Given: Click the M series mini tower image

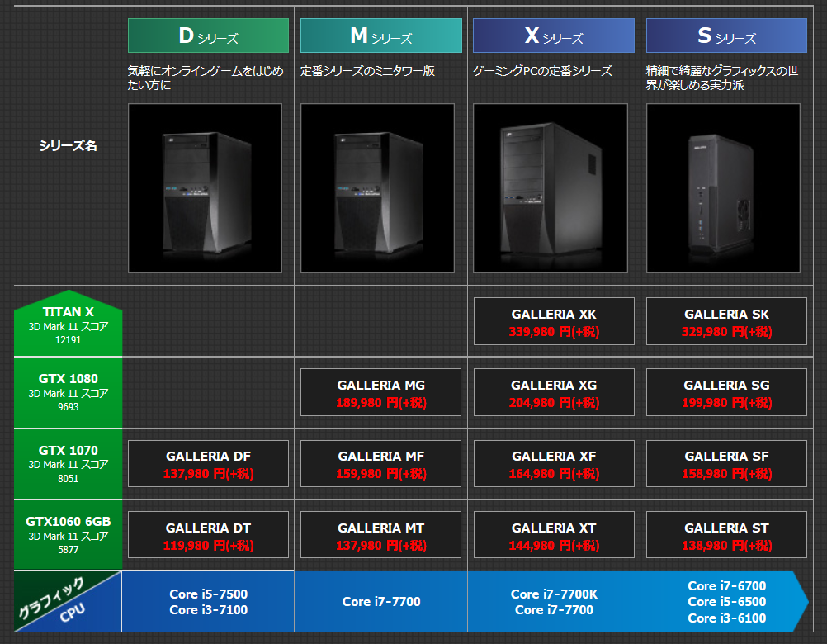Looking at the screenshot, I should [x=378, y=188].
